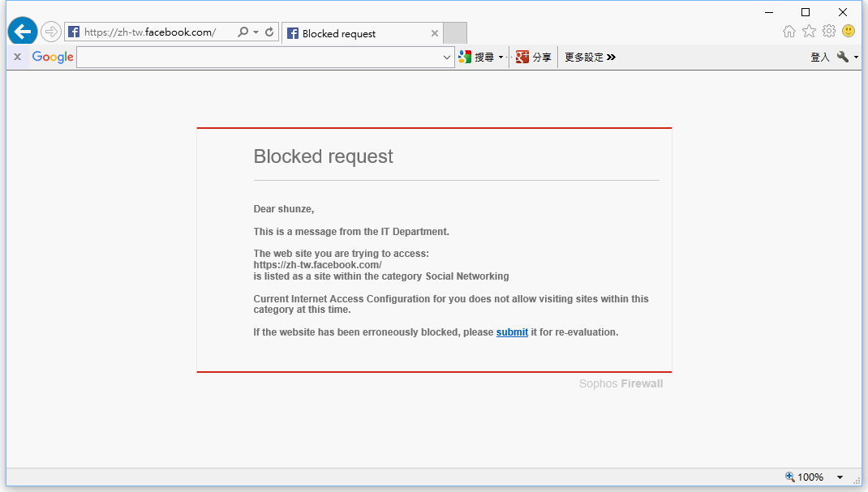
Task: Open the wrench toolbar options icon
Action: (x=843, y=57)
